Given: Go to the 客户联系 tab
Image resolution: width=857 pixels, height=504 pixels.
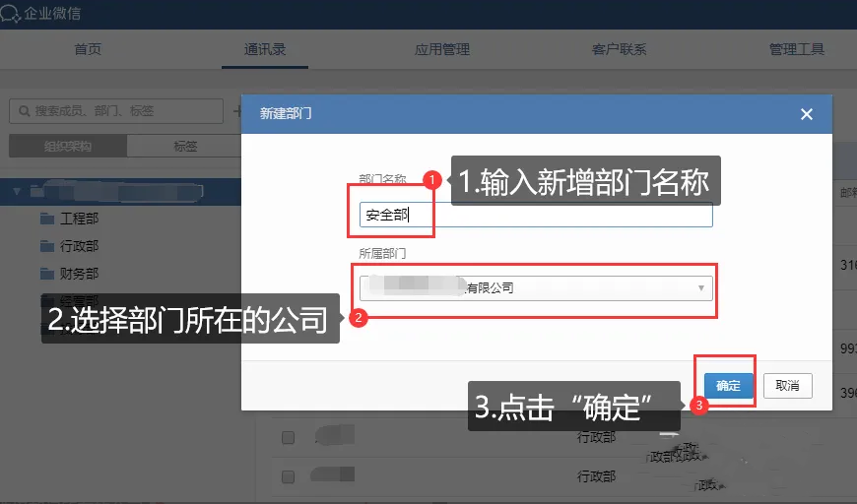Looking at the screenshot, I should coord(620,49).
